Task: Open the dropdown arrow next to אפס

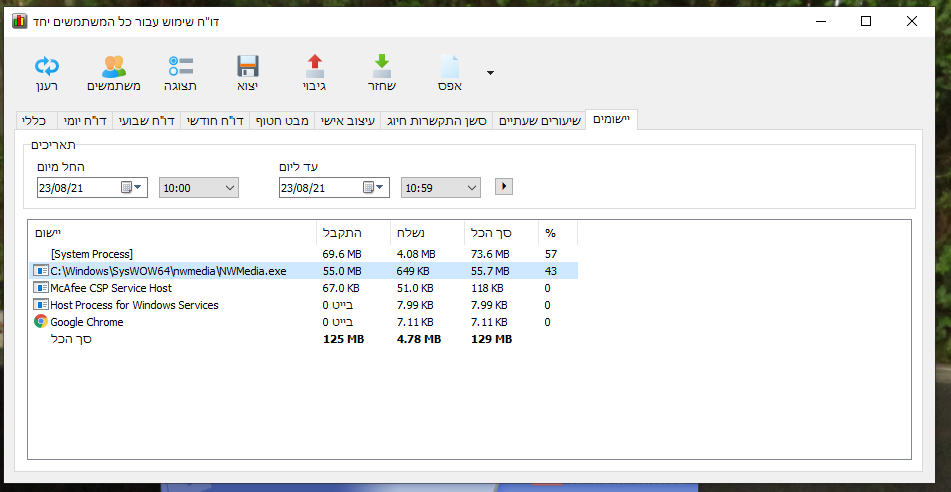Action: tap(490, 73)
